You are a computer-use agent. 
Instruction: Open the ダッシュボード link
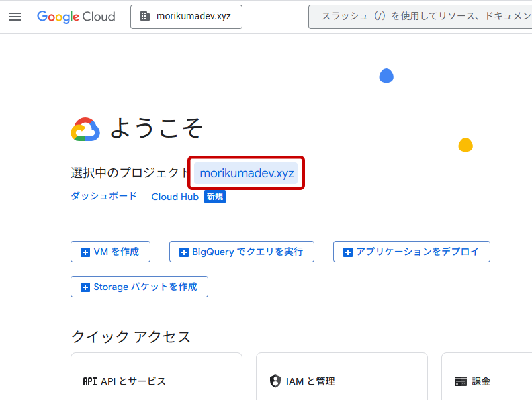[104, 197]
